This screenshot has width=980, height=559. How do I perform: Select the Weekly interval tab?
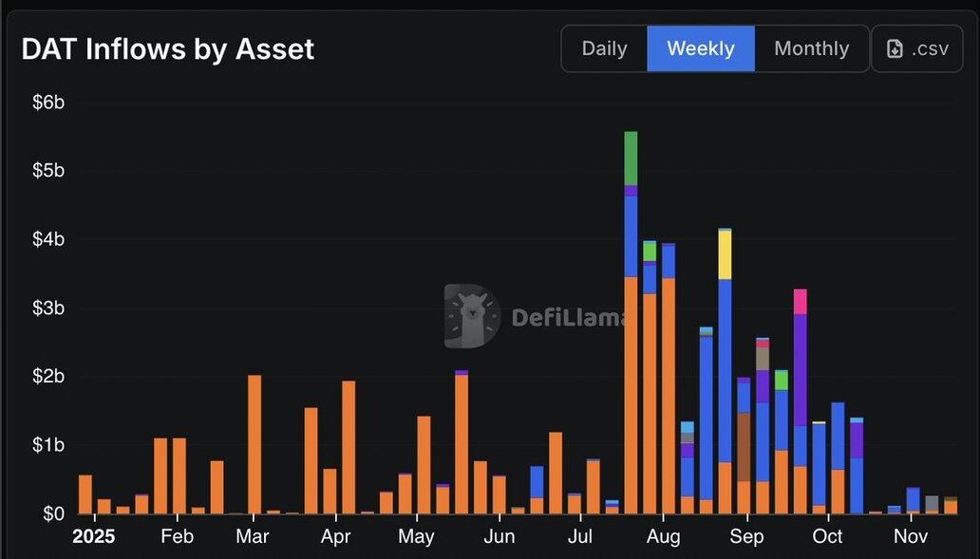pos(701,48)
